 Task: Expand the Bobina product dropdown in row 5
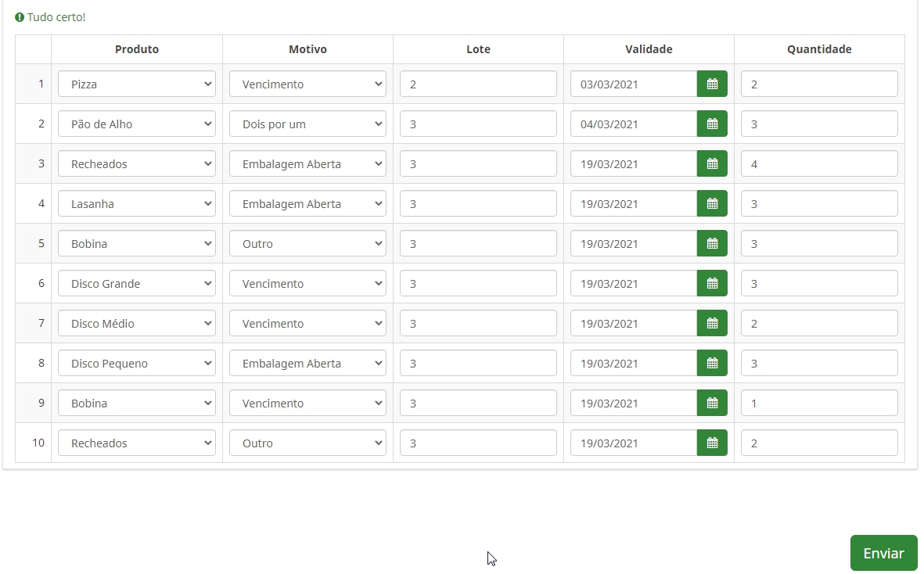pyautogui.click(x=137, y=243)
